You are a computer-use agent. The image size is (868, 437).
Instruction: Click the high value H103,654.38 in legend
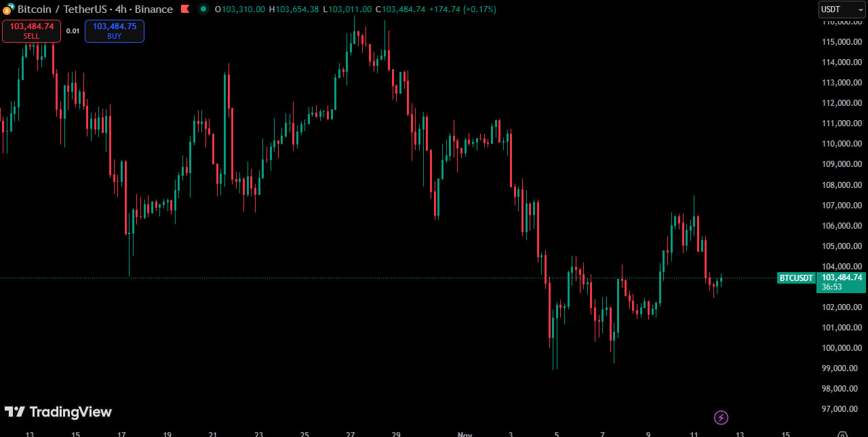(x=294, y=9)
